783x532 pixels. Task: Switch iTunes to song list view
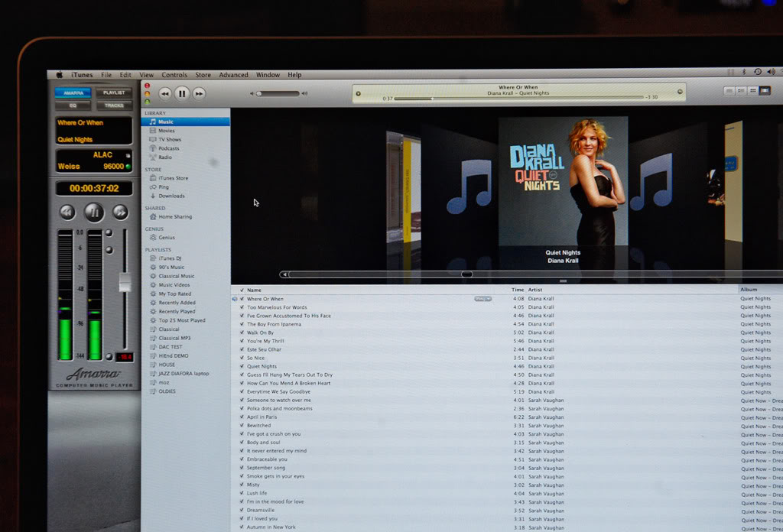729,91
